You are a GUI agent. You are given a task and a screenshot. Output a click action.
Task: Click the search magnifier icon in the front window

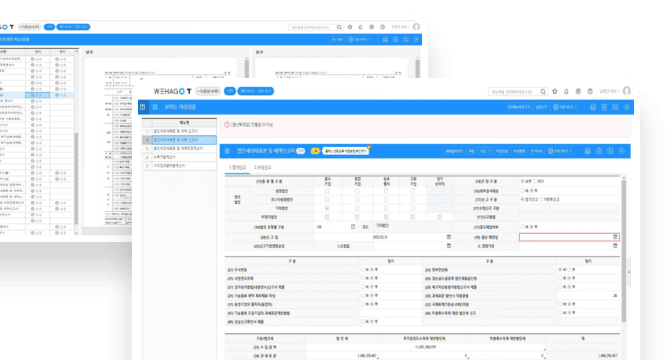[x=543, y=91]
